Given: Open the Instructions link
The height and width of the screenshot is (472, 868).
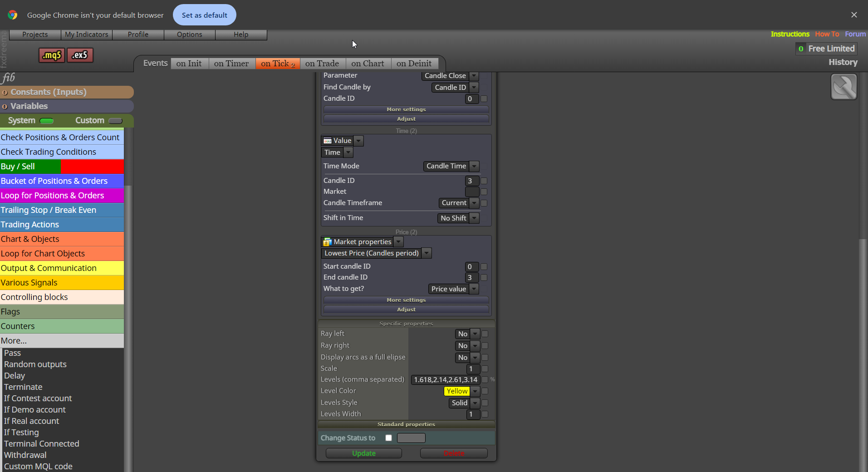Looking at the screenshot, I should [790, 34].
